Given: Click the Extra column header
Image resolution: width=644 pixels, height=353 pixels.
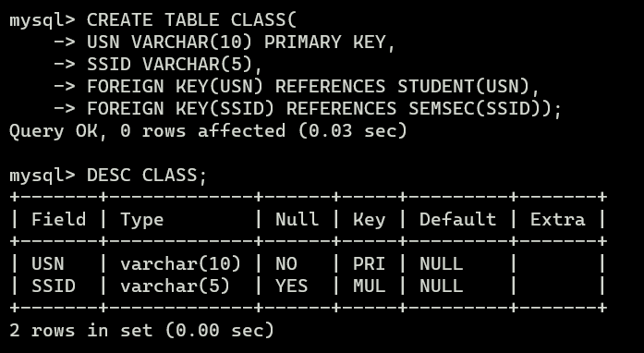Looking at the screenshot, I should click(557, 219).
